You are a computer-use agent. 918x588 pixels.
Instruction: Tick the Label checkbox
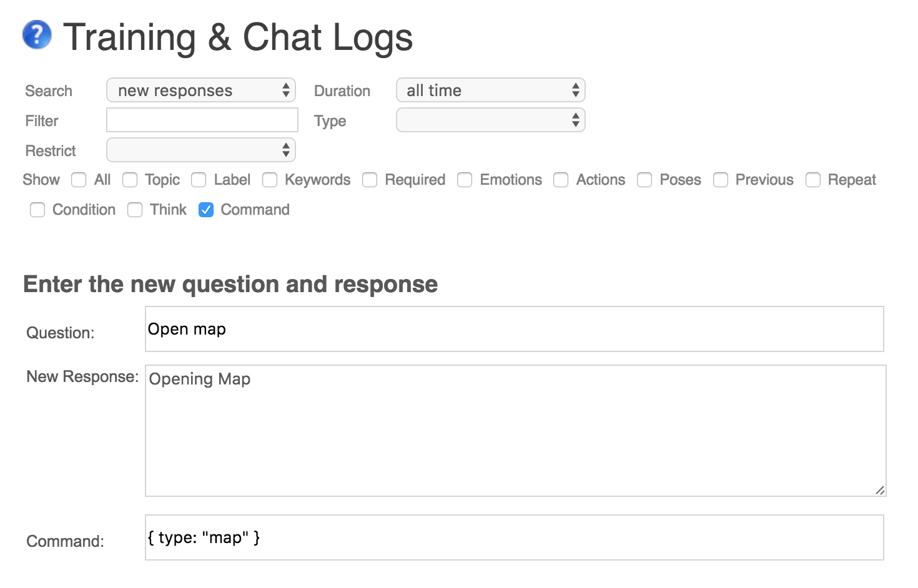coord(199,180)
